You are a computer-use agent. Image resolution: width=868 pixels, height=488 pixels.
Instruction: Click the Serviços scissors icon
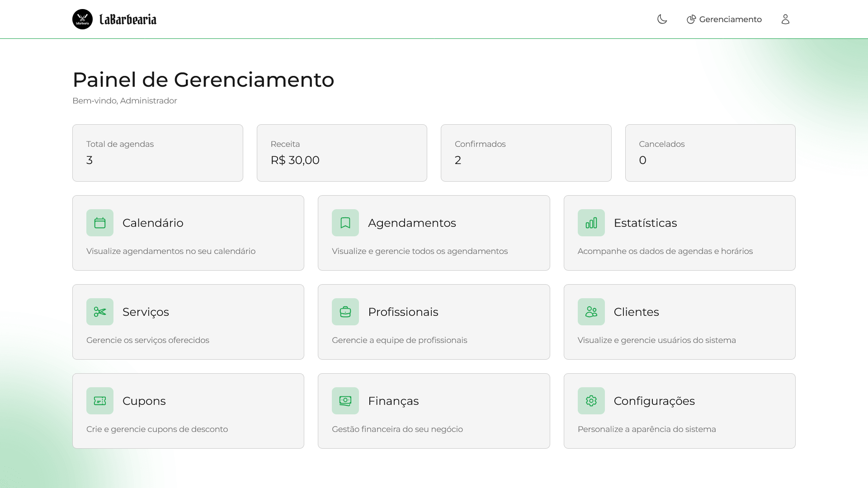tap(100, 312)
